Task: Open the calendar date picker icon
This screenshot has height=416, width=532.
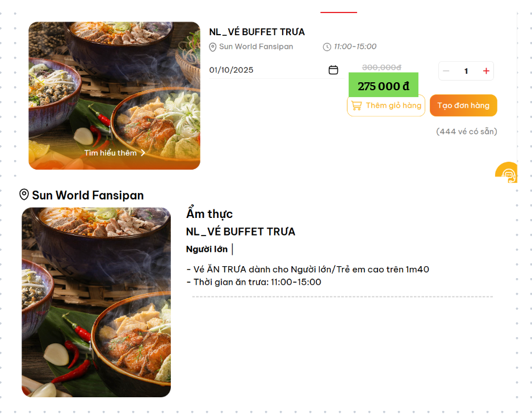Action: tap(333, 70)
